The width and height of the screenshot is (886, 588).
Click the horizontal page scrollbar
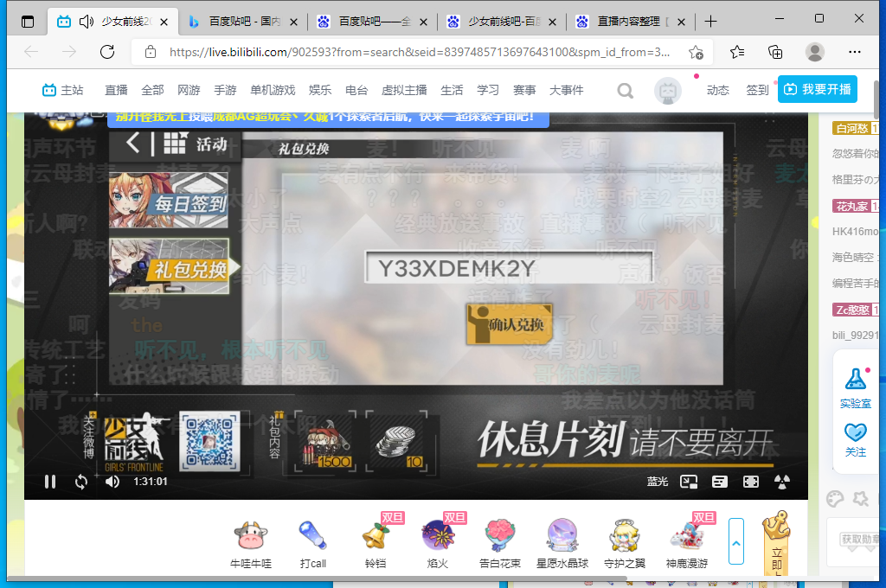pos(317,578)
